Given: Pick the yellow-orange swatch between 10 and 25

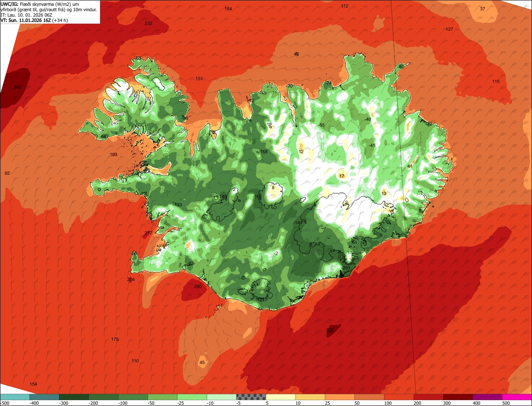Looking at the screenshot, I should pos(310,397).
